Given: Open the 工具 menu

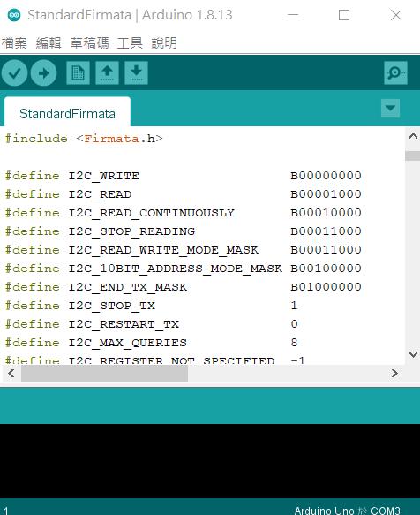Looking at the screenshot, I should click(130, 43).
